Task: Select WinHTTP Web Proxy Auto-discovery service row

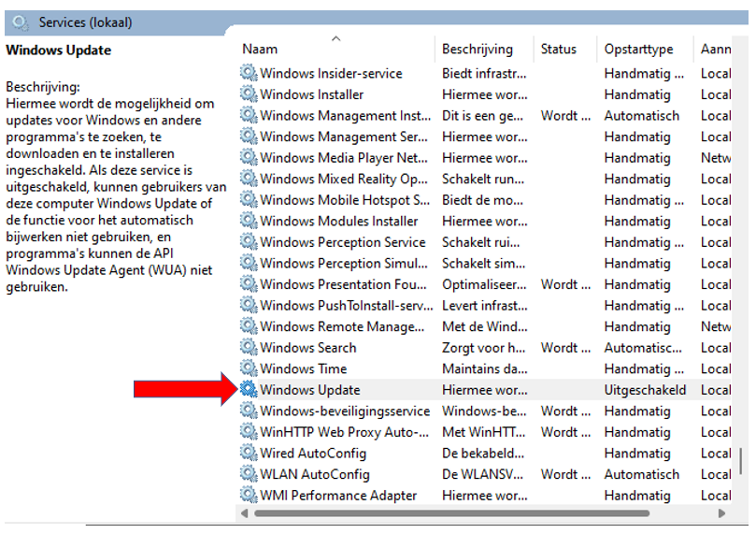Action: click(x=486, y=432)
